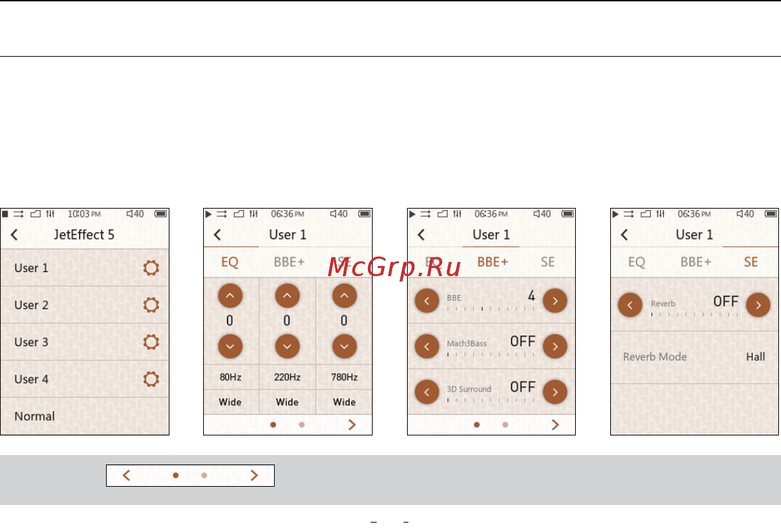Viewport: 781px width, 532px height.
Task: Change Wide bandwidth under 220Hz
Action: click(x=288, y=402)
